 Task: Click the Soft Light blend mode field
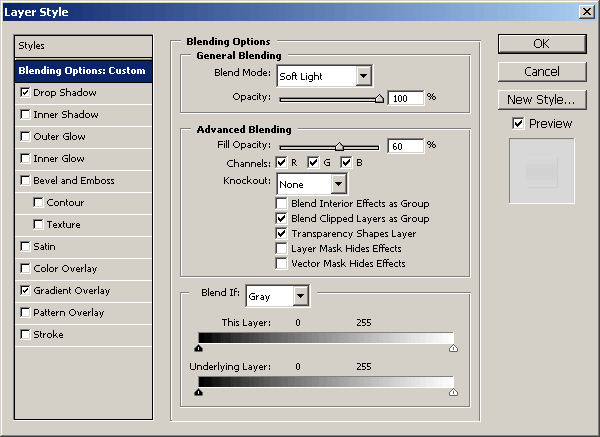pyautogui.click(x=317, y=76)
